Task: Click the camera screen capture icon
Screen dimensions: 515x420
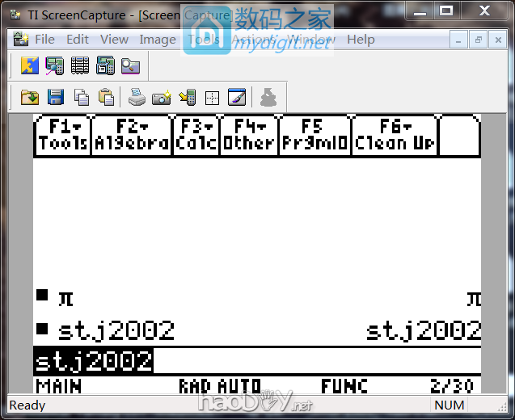Action: point(162,98)
